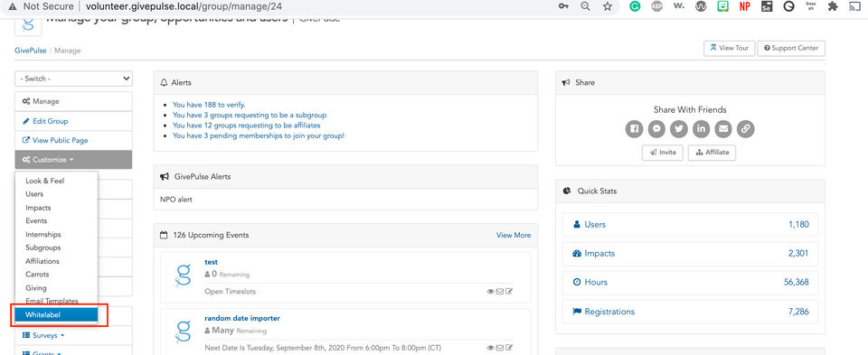Select Look & Feel from Customize menu
868x355 pixels.
click(45, 181)
